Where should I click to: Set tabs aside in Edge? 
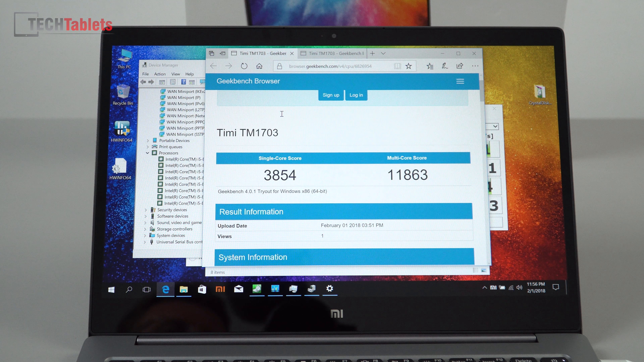[223, 53]
